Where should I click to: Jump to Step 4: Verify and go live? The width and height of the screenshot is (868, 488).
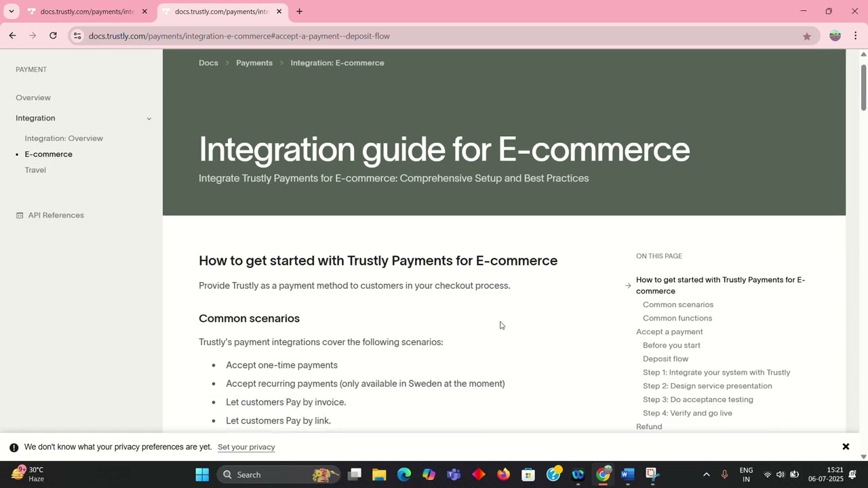tap(688, 413)
